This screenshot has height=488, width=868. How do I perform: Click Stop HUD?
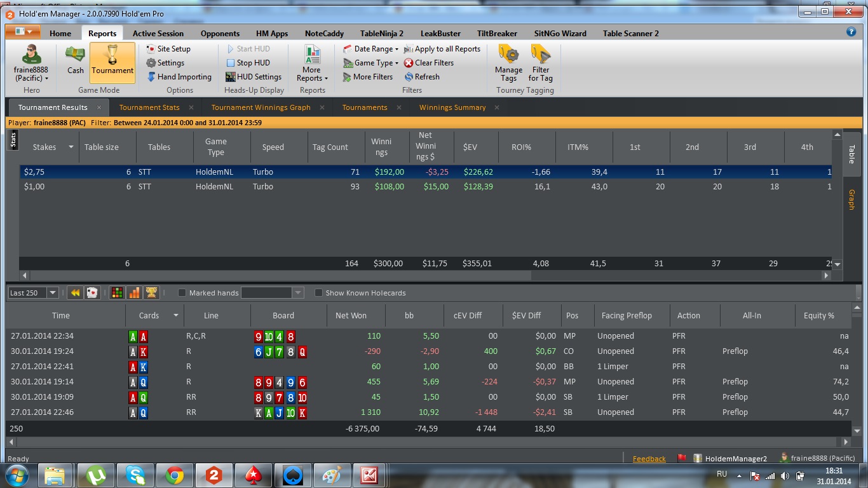[248, 63]
